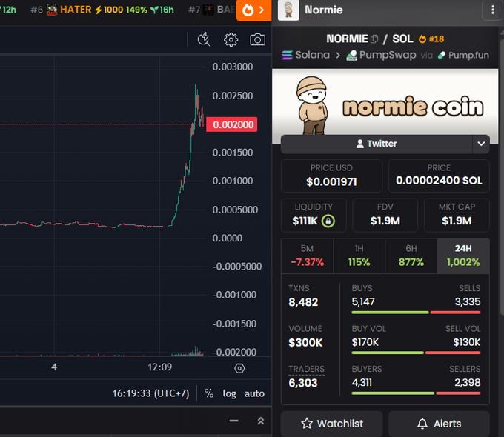Click the Solana chain link text
Screen dimensions: 504x437
313,55
